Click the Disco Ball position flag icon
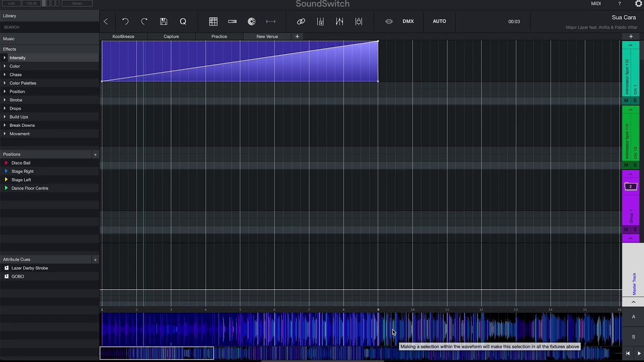Viewport: 644px width, 362px height. [x=6, y=163]
